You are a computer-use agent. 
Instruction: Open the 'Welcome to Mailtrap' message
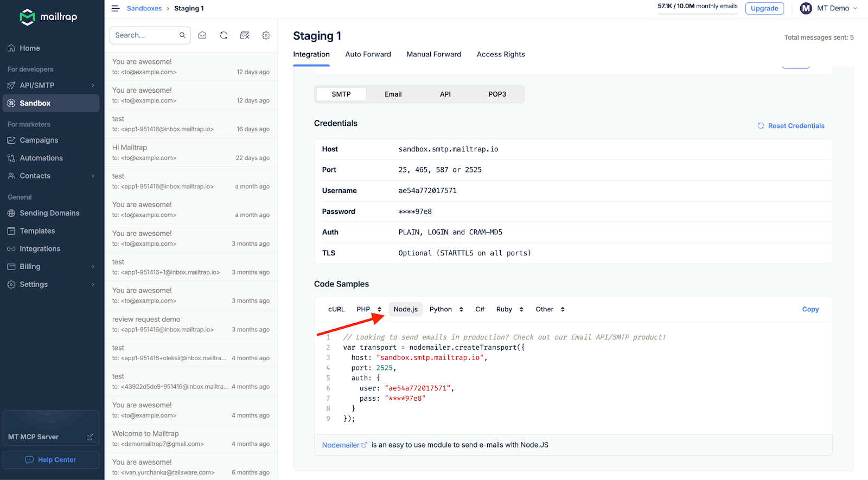191,439
